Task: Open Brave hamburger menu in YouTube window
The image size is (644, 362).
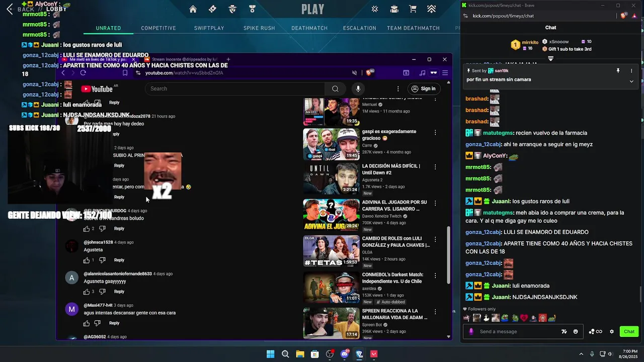Action: pyautogui.click(x=445, y=73)
